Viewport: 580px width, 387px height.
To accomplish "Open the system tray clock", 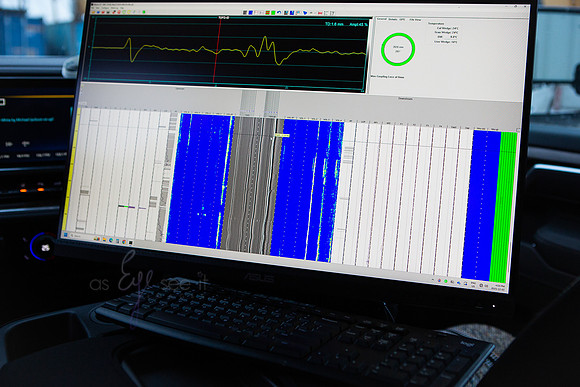I will (x=499, y=287).
